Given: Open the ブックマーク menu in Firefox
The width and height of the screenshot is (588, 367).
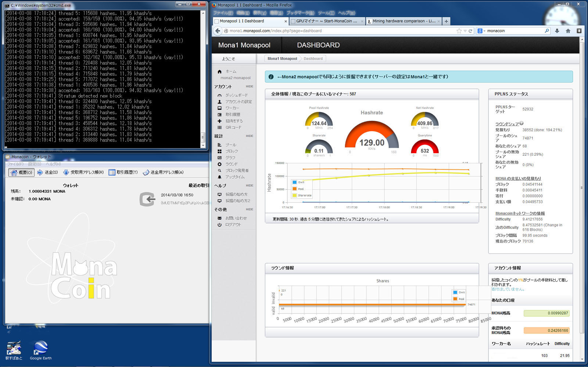Looking at the screenshot, I should click(x=300, y=13).
